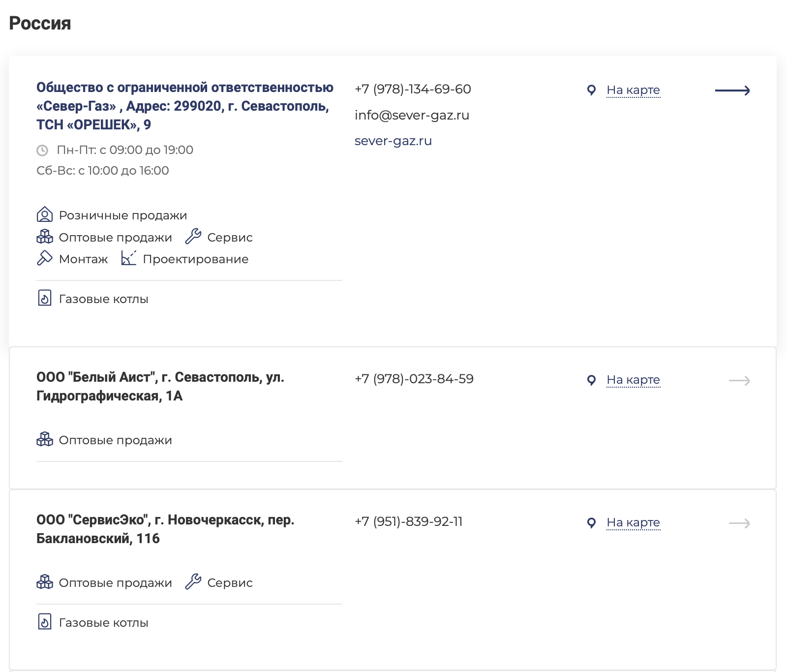Click the clock icon beside working hours
This screenshot has width=787, height=672.
pyautogui.click(x=42, y=150)
